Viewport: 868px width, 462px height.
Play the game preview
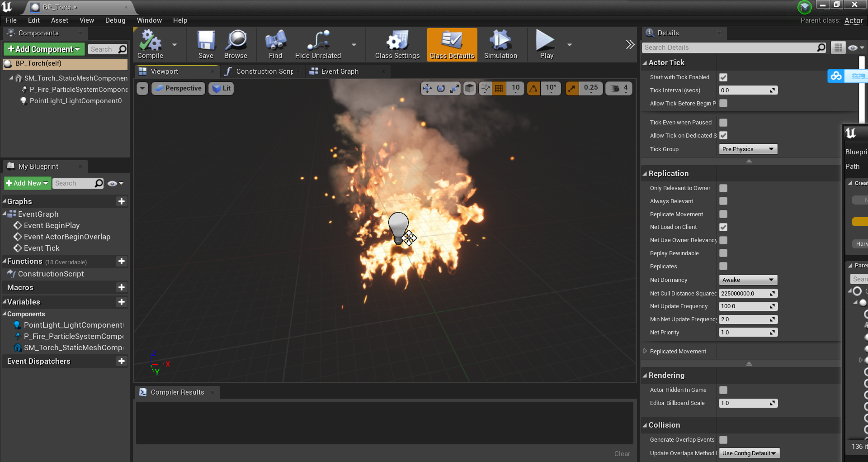(546, 44)
